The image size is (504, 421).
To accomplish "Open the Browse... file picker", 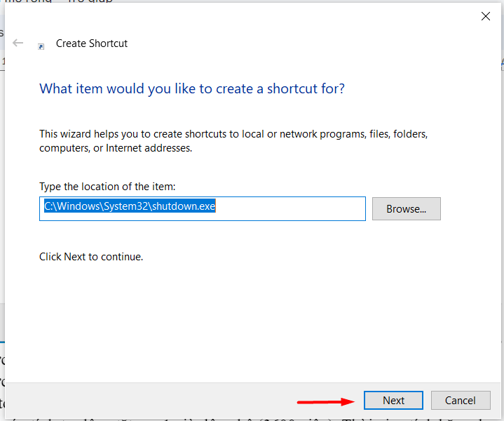I will tap(407, 209).
